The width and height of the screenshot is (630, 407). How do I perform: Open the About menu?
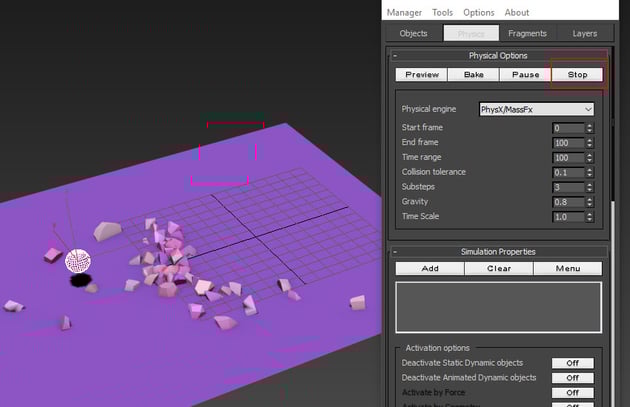[517, 12]
